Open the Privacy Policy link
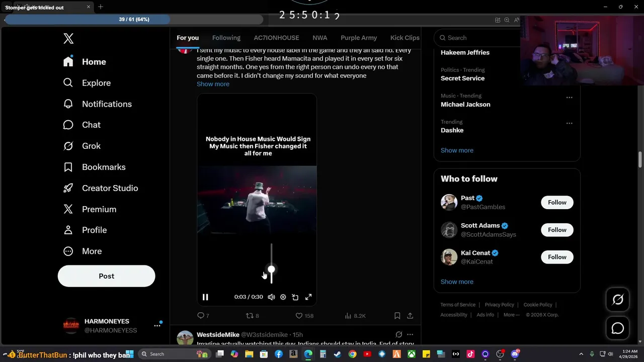 pyautogui.click(x=499, y=305)
